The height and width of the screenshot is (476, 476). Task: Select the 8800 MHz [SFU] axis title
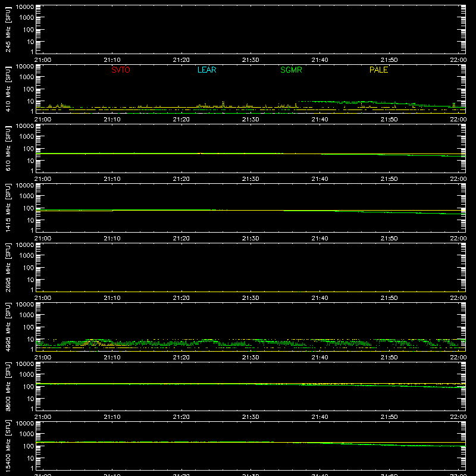(x=8, y=387)
